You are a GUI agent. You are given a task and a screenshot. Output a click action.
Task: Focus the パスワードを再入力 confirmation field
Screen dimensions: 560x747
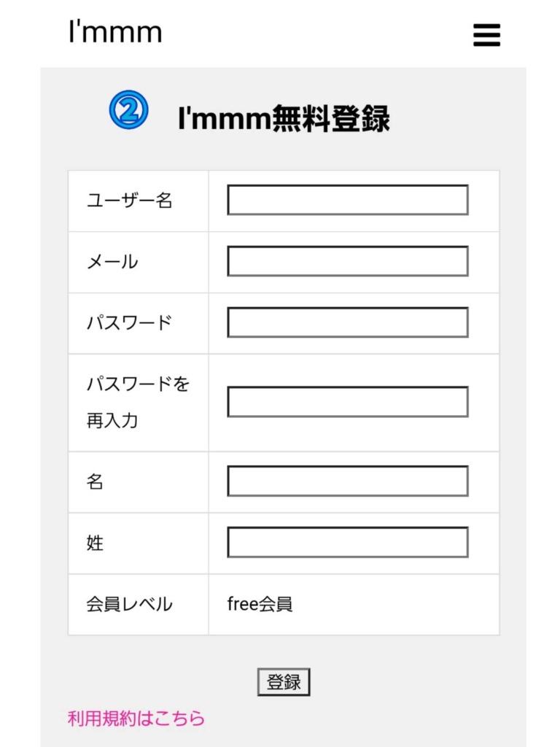pos(347,402)
